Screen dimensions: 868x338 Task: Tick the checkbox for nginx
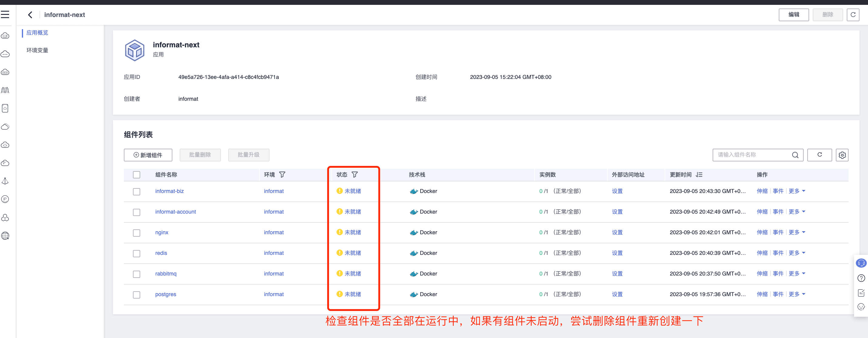click(137, 233)
